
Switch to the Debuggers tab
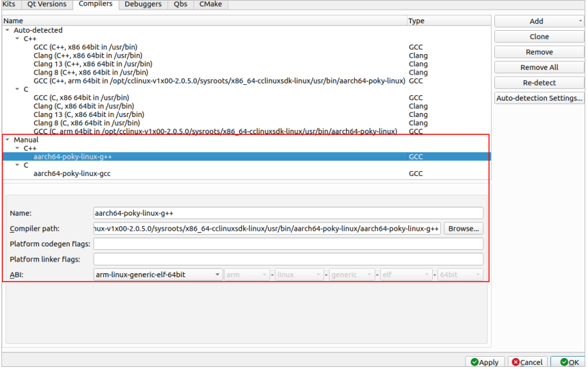click(x=143, y=4)
